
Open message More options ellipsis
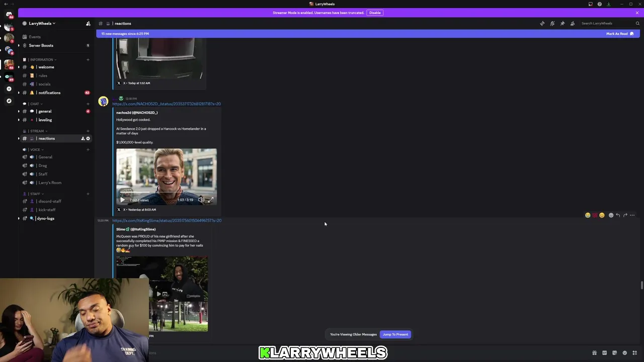click(632, 215)
